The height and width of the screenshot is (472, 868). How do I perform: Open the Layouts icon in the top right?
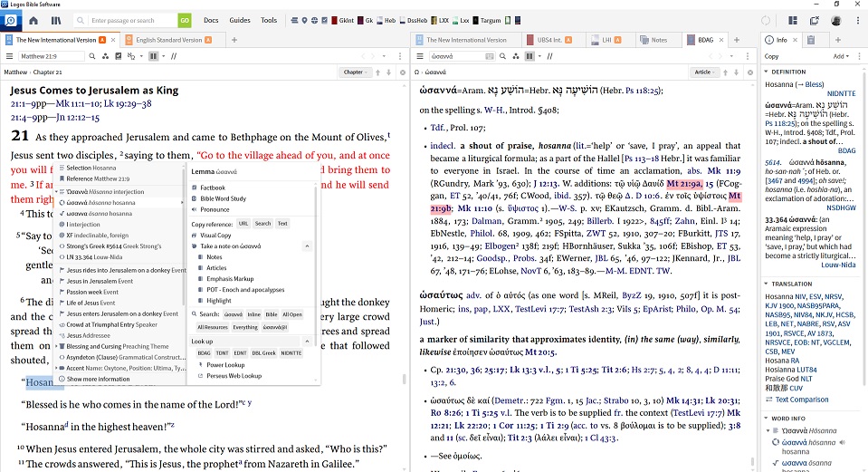[792, 20]
